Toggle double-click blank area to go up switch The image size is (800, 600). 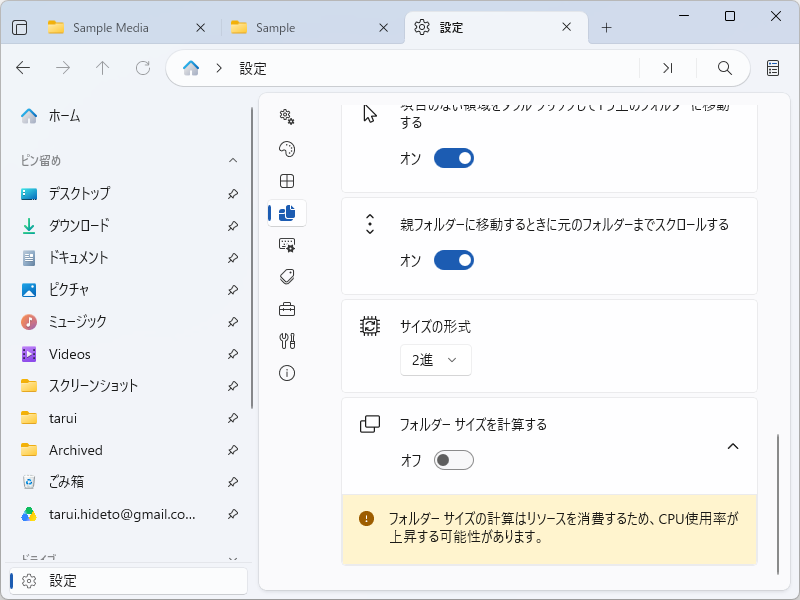coord(454,158)
